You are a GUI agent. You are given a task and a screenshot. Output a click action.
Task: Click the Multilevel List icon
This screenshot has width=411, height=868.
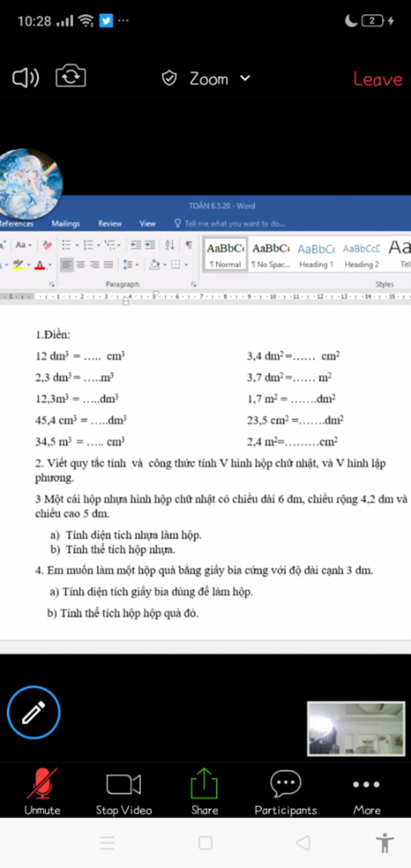(110, 245)
